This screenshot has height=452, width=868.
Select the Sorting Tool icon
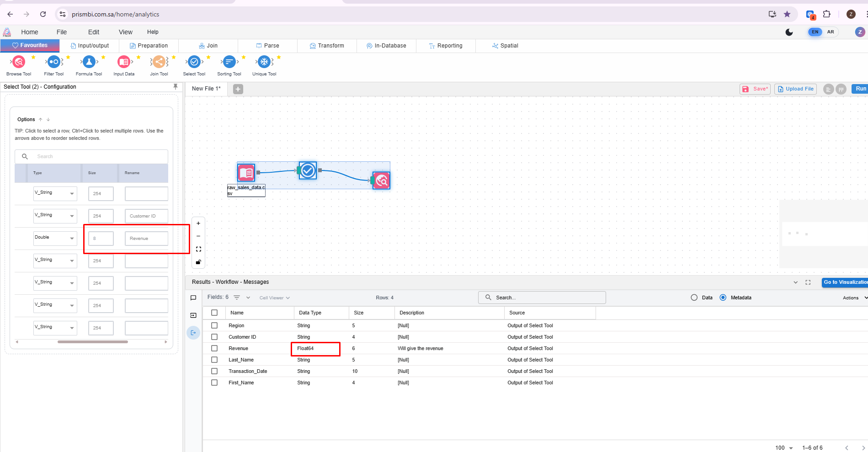[x=229, y=62]
